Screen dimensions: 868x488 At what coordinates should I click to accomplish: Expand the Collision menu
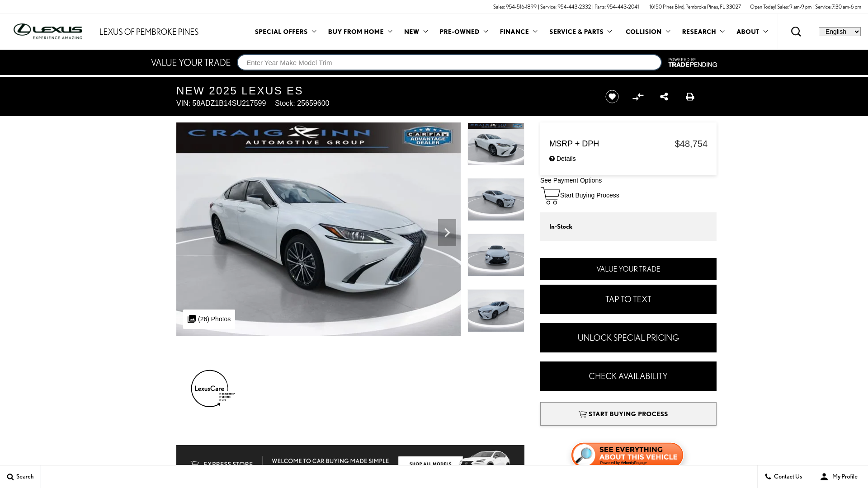pos(648,32)
